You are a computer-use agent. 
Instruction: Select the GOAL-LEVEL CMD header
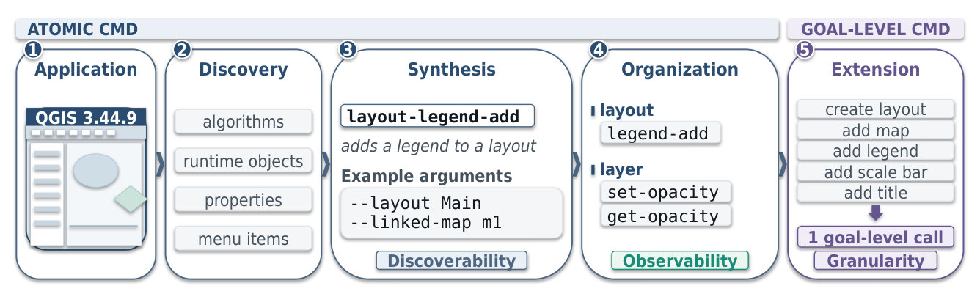tap(876, 29)
